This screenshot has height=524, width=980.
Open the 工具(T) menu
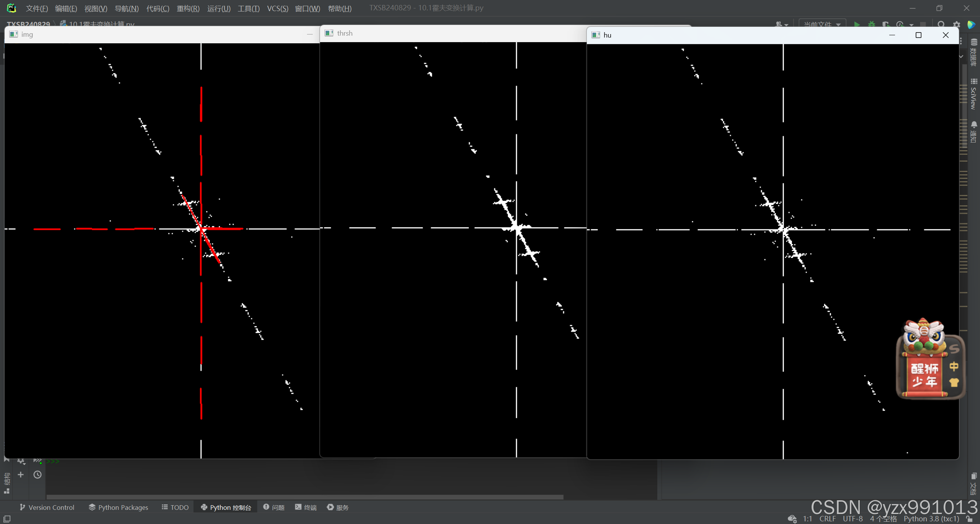coord(248,8)
